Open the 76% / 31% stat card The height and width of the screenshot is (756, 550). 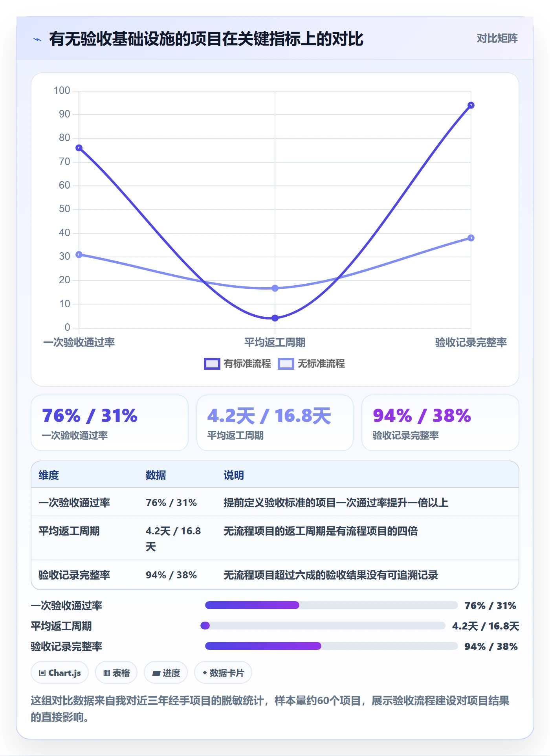(x=110, y=423)
